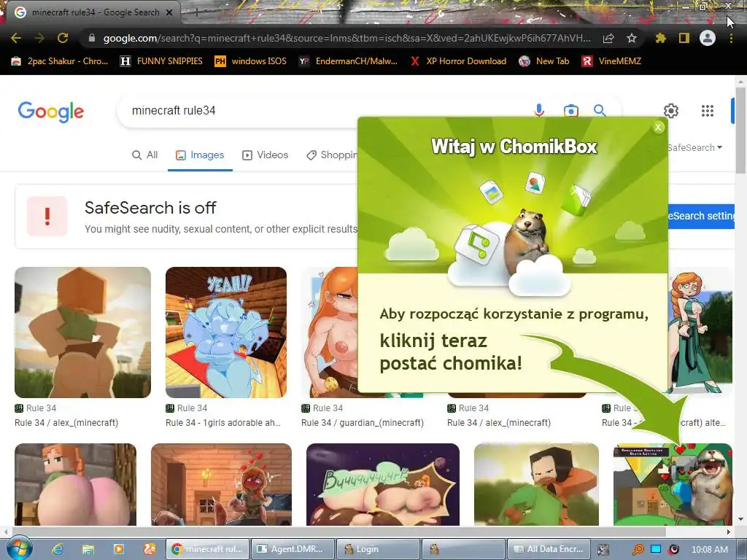Open the 2pac Shakur bookmark
The image size is (747, 560).
pos(61,61)
